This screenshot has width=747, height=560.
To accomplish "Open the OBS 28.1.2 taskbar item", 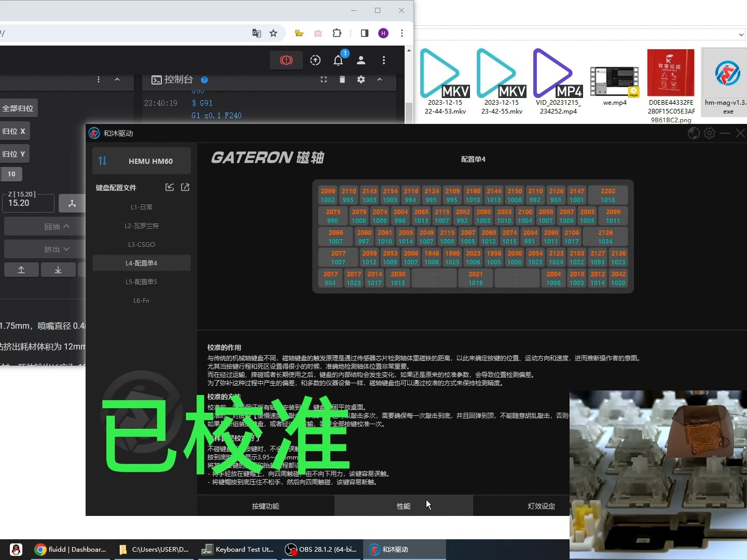I will coord(321,550).
